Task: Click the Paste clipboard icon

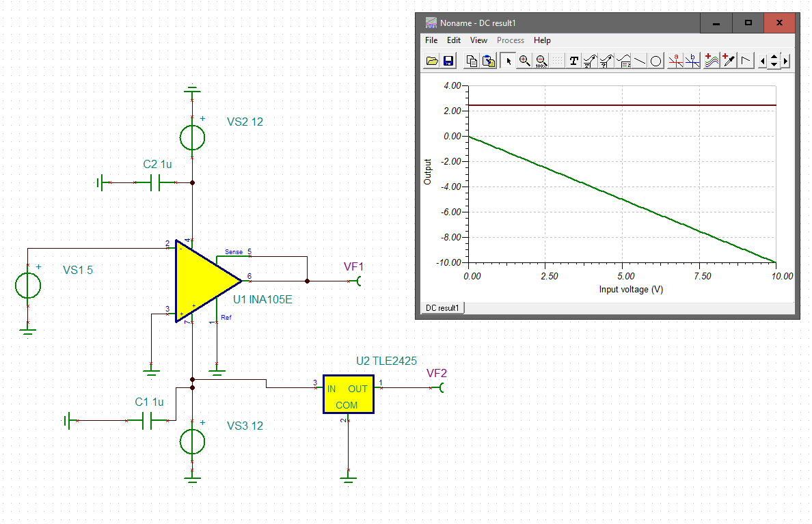Action: (x=488, y=61)
